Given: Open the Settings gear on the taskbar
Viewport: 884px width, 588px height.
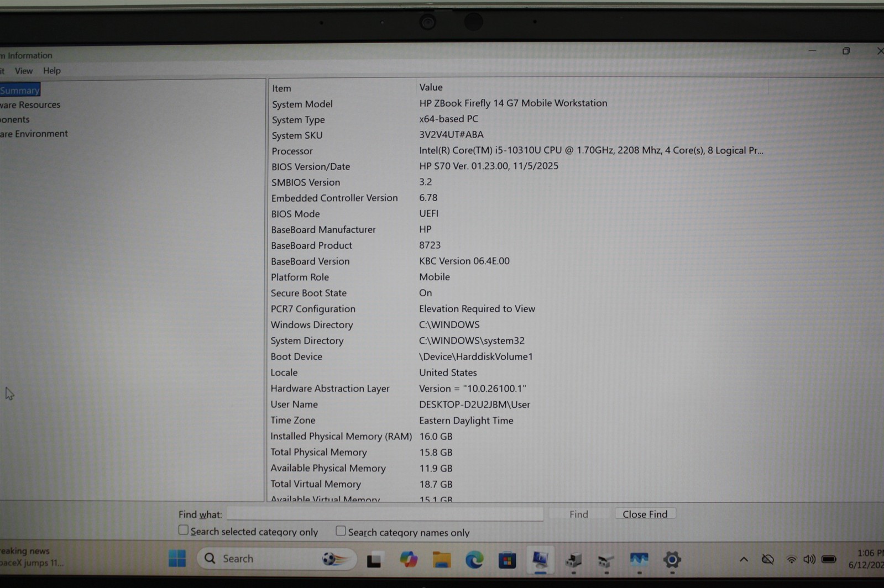Looking at the screenshot, I should pos(672,560).
